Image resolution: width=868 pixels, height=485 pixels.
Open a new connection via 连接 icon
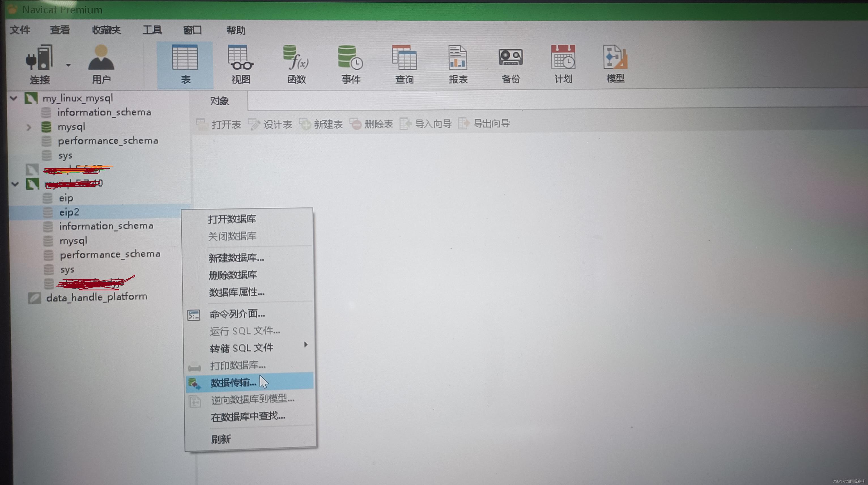click(39, 62)
